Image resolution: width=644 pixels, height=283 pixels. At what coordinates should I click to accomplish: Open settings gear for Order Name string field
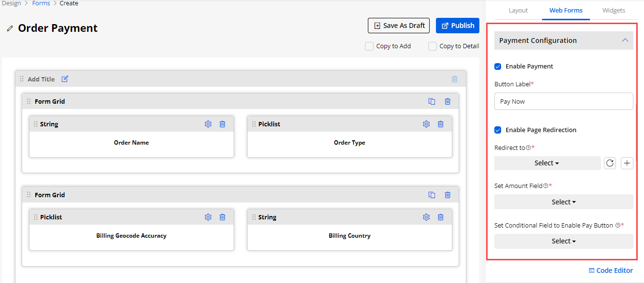(x=208, y=124)
